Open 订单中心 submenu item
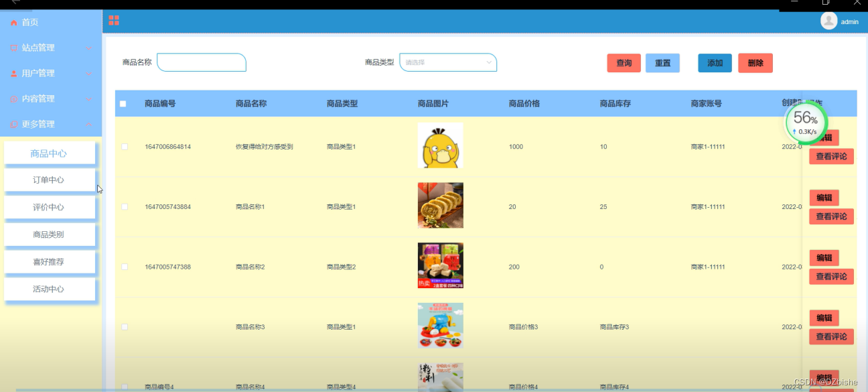The height and width of the screenshot is (392, 868). click(x=49, y=180)
